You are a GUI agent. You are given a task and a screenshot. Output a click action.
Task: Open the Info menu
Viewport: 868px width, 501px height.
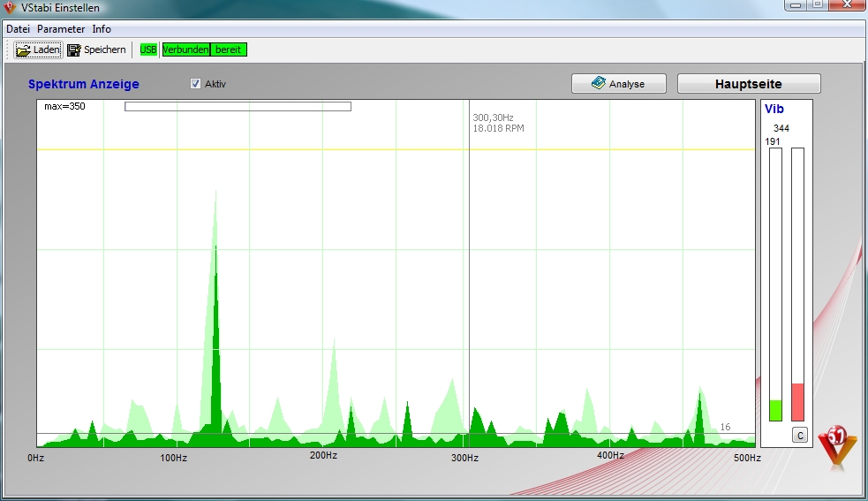102,29
